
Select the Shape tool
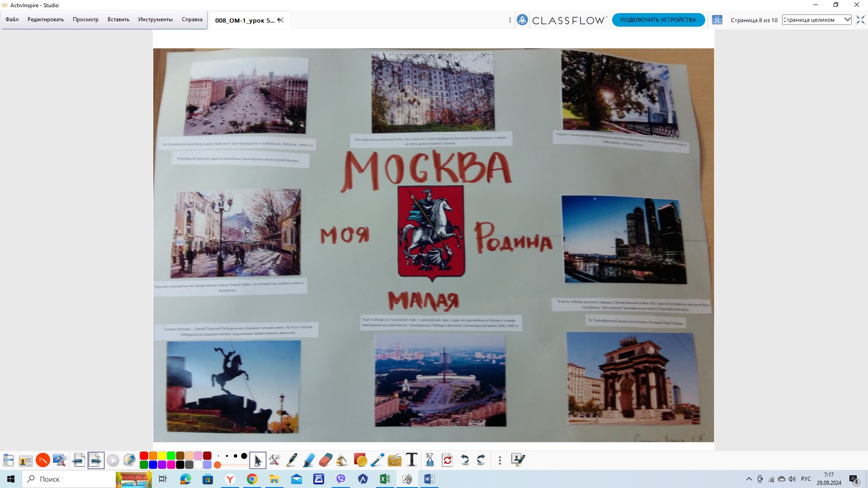point(360,460)
